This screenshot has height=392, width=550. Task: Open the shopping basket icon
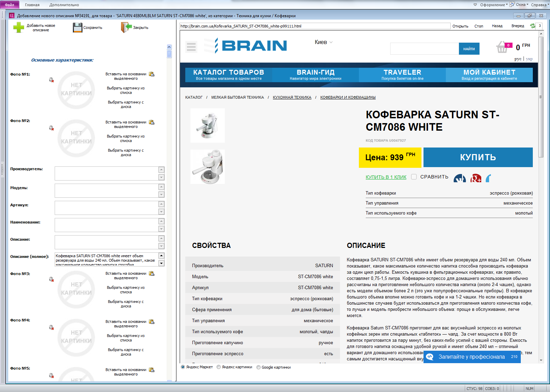tap(502, 47)
